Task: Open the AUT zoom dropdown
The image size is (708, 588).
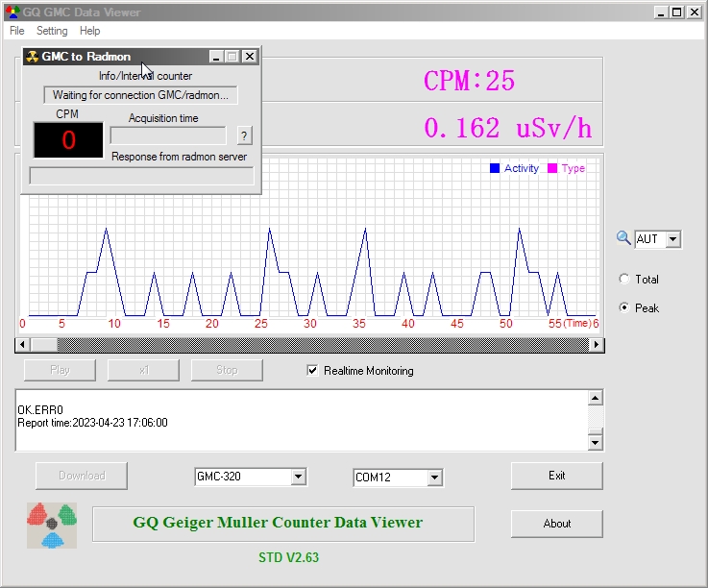Action: pos(672,239)
